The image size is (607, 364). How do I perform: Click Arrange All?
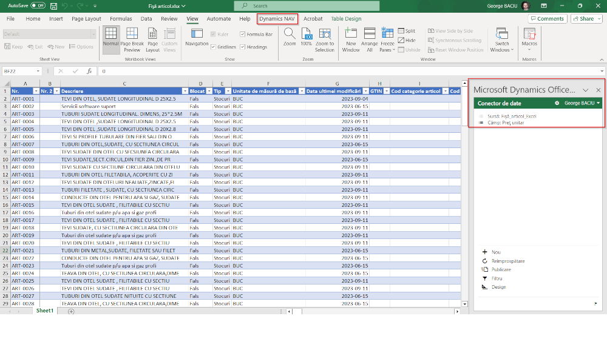coord(369,40)
